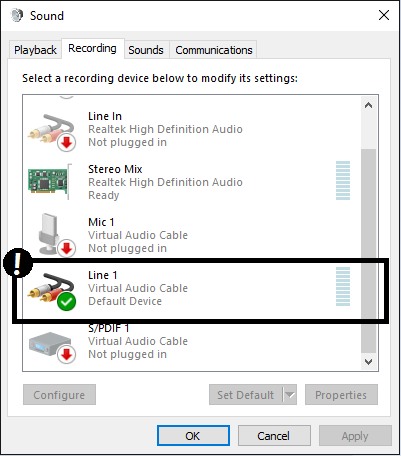Screen dimensions: 401x456
Task: Switch to the Playback tab
Action: point(35,50)
